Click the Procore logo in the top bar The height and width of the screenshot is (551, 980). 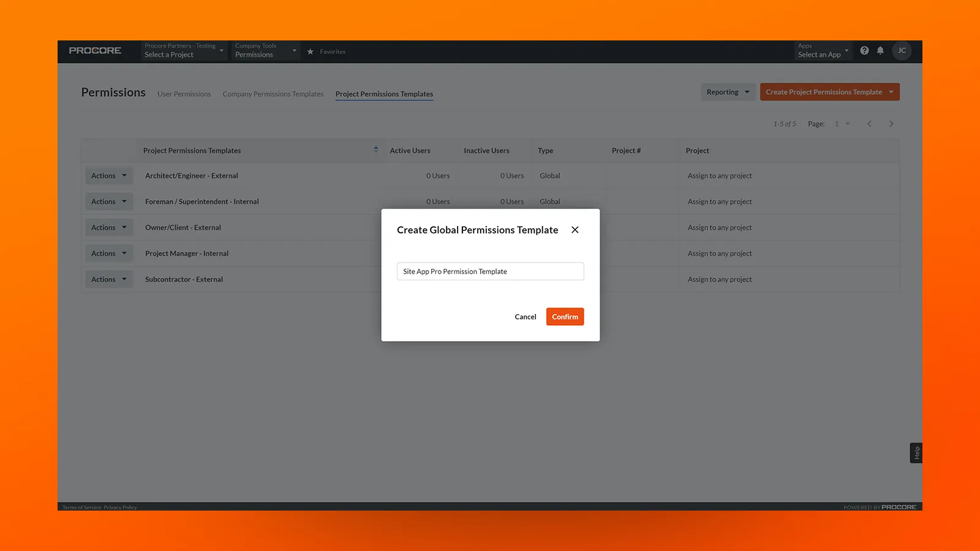point(95,51)
